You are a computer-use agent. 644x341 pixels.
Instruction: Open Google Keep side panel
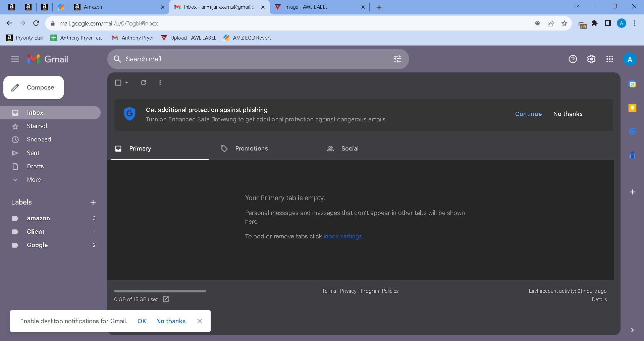click(632, 108)
